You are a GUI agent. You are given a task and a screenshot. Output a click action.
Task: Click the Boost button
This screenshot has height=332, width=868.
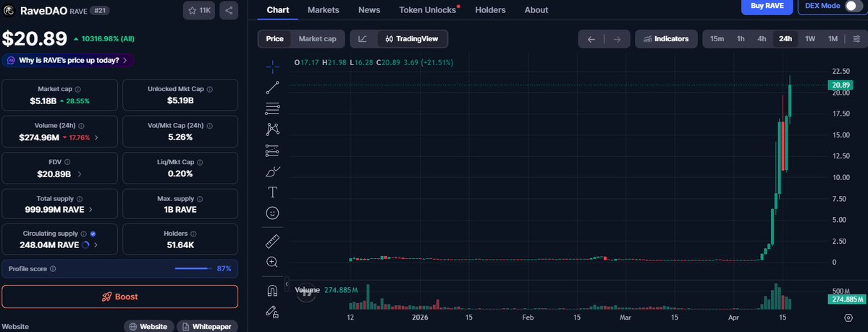click(x=120, y=297)
